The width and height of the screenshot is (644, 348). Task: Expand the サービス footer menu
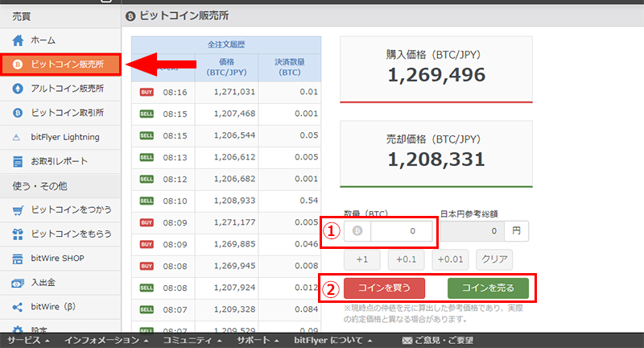click(x=28, y=341)
